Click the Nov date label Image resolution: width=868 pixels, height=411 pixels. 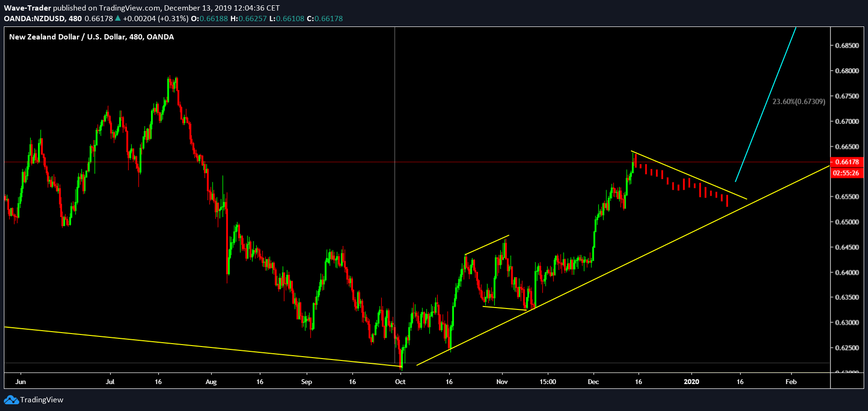pos(502,382)
